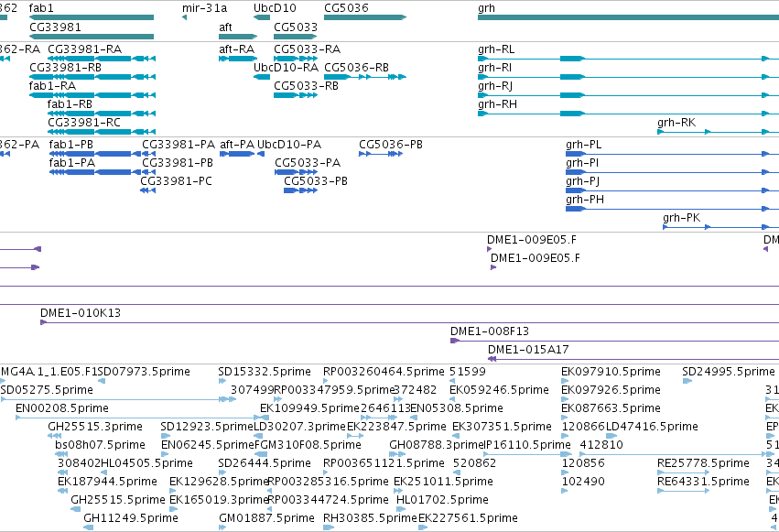Click the fab1-PA protein label
This screenshot has width=779, height=532.
tap(72, 163)
